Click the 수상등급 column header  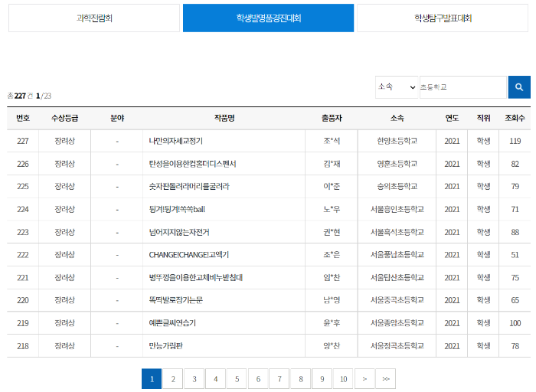[64, 118]
